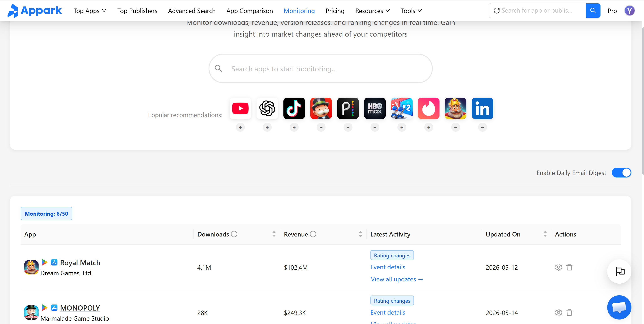
Task: Click the ChatGPT app icon
Action: [x=267, y=108]
